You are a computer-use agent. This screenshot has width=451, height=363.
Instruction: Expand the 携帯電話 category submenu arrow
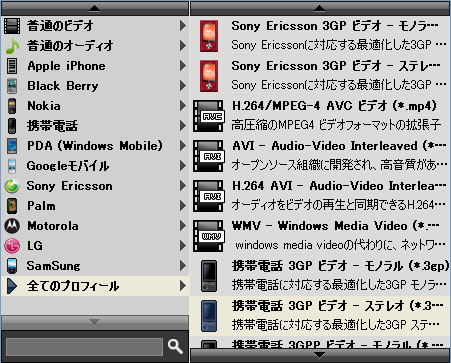click(x=183, y=126)
